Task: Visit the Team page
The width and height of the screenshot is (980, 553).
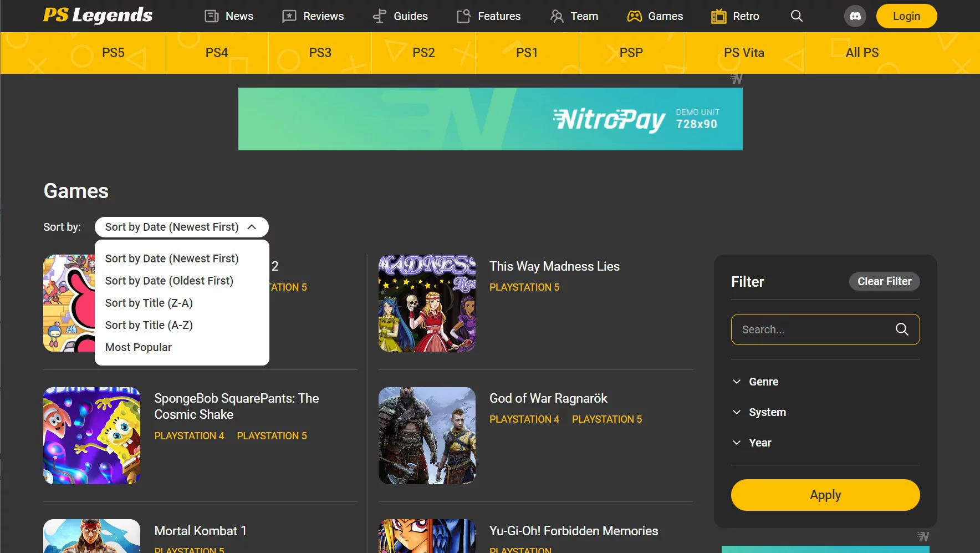Action: pyautogui.click(x=585, y=16)
